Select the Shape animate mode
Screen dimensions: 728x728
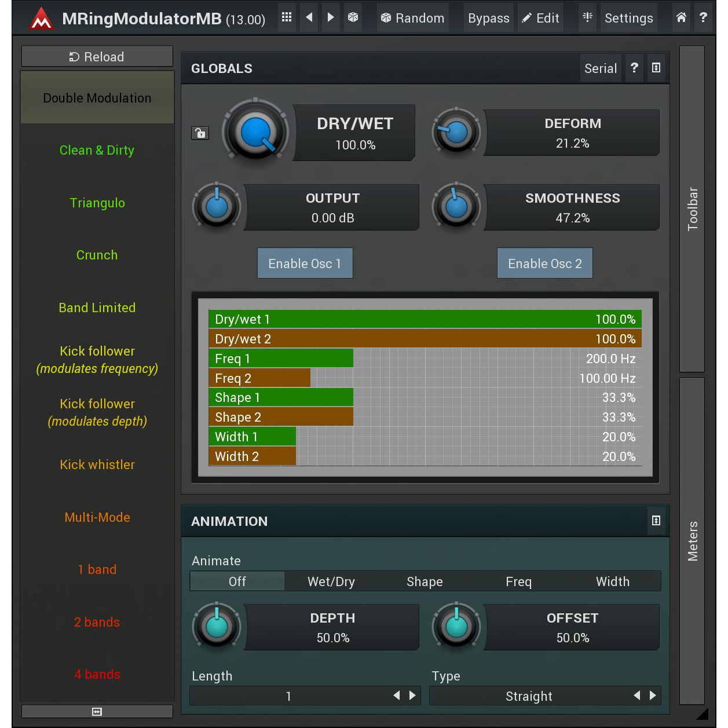(x=425, y=581)
